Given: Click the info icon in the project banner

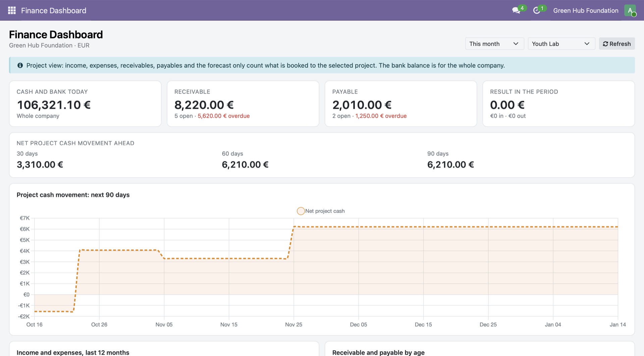Looking at the screenshot, I should (x=20, y=65).
